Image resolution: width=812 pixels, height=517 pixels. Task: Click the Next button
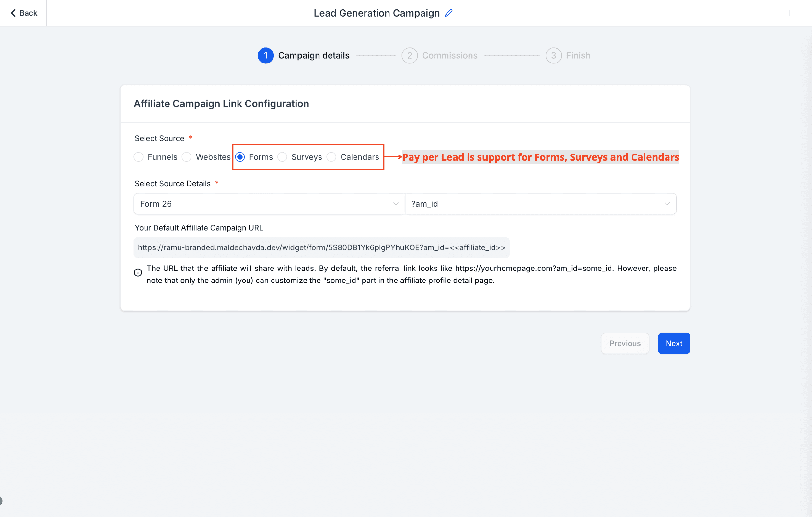(x=674, y=343)
